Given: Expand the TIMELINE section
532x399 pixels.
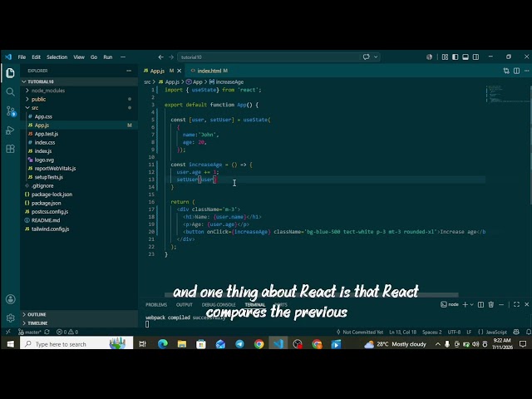Looking at the screenshot, I should pyautogui.click(x=79, y=323).
